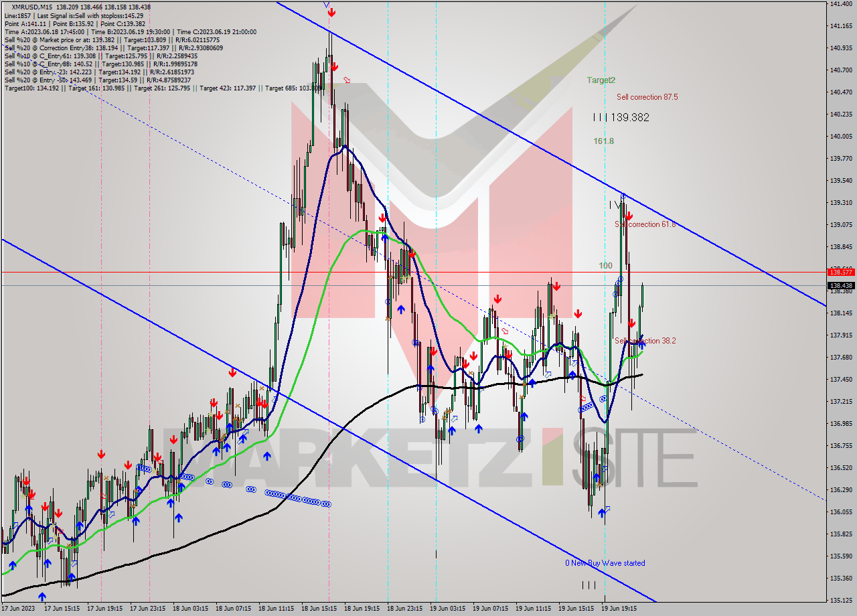
Task: Click the '17 Jun 15:15' time label
Action: click(x=62, y=609)
